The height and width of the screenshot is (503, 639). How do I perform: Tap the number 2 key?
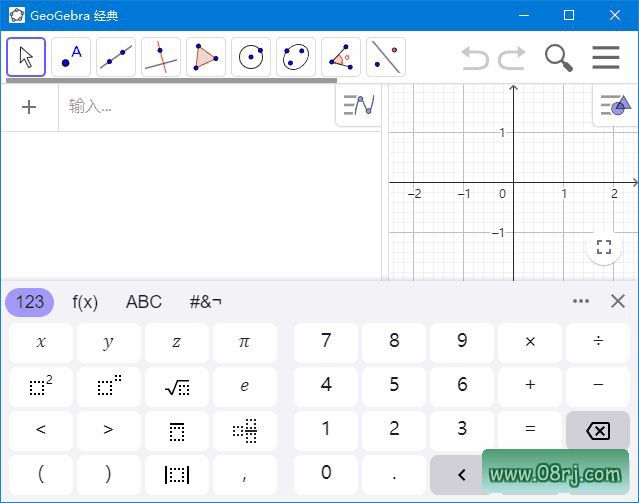coord(394,430)
